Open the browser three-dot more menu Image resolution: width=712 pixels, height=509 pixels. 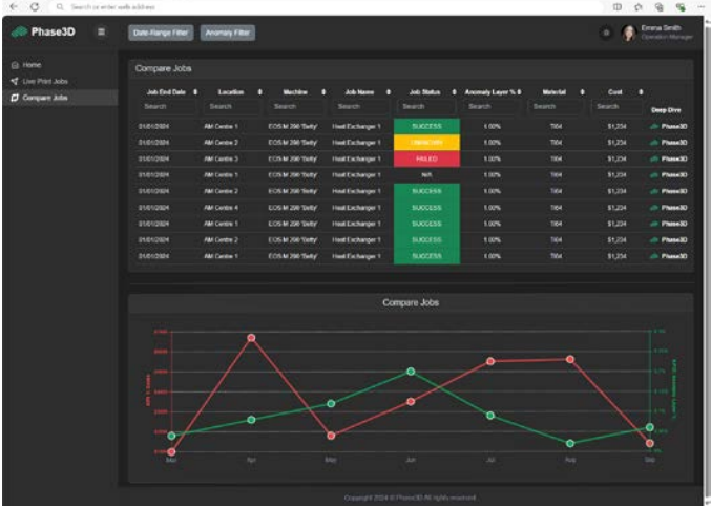click(701, 7)
